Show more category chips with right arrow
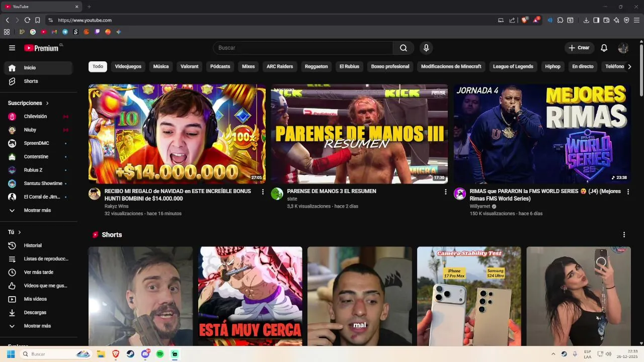The image size is (644, 362). point(629,66)
